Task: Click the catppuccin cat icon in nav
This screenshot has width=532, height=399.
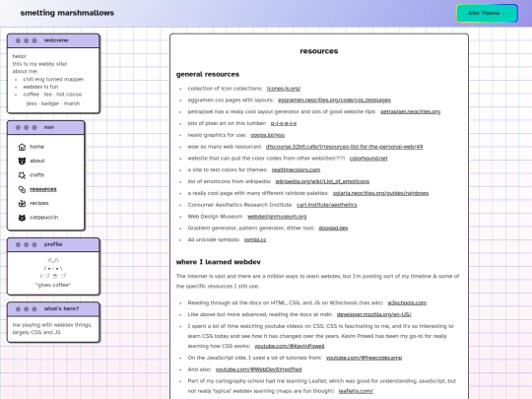Action: click(x=22, y=218)
